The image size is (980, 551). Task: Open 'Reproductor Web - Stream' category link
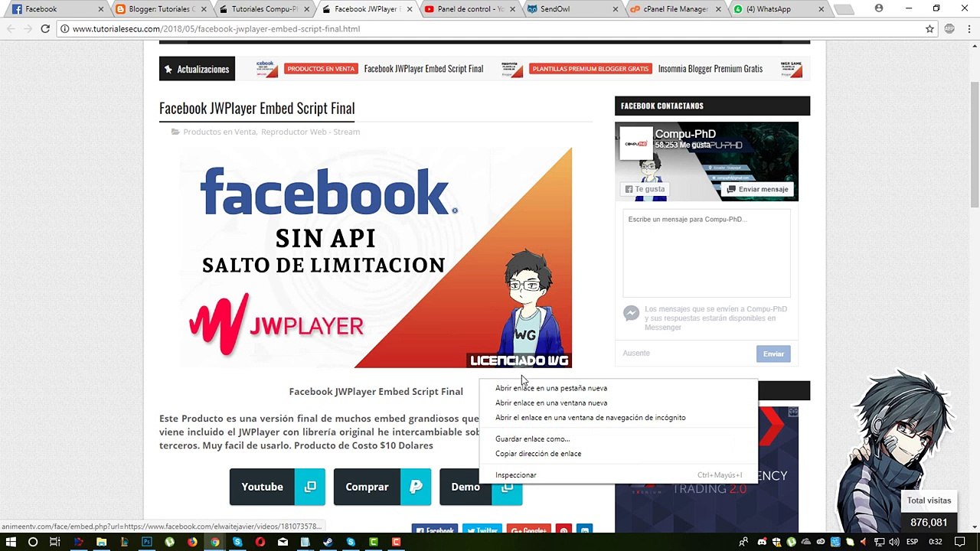(x=310, y=132)
